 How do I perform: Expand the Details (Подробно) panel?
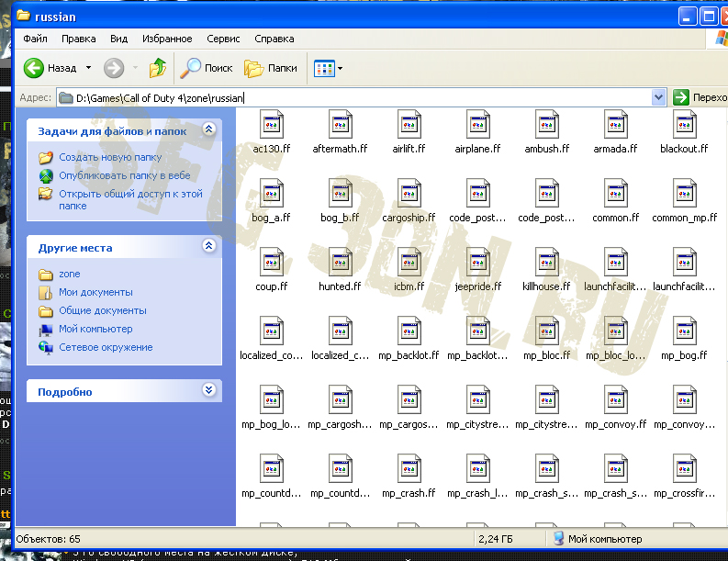click(208, 391)
